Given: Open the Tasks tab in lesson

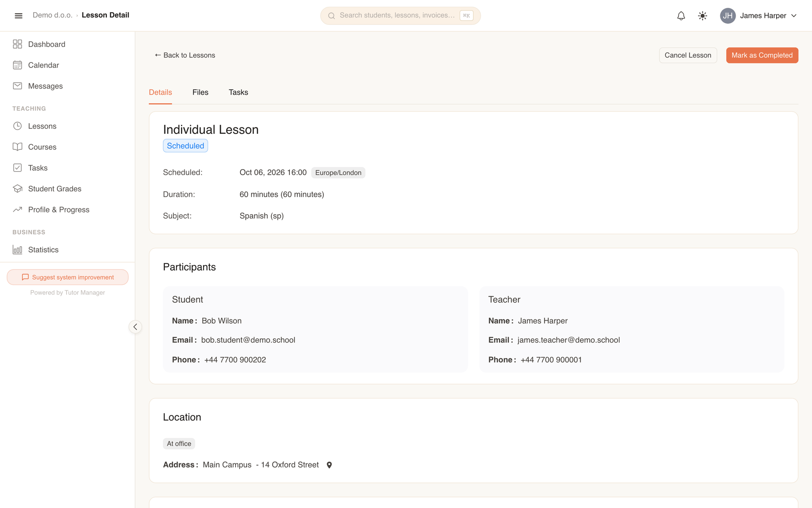Looking at the screenshot, I should click(x=238, y=92).
